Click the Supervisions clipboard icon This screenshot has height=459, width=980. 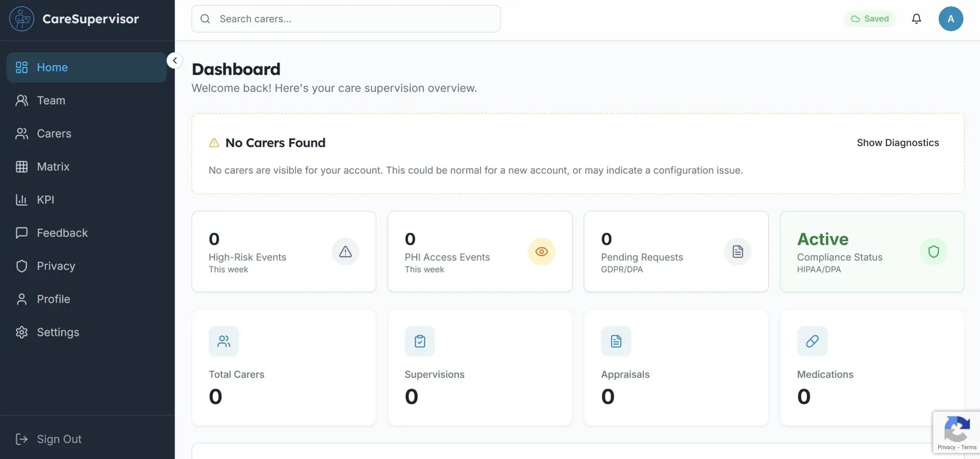tap(420, 341)
